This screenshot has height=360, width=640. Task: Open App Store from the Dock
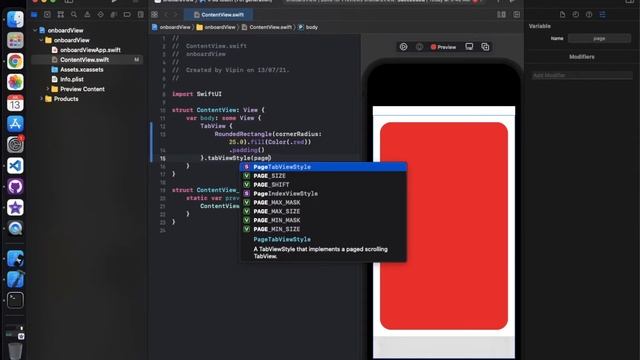15,124
